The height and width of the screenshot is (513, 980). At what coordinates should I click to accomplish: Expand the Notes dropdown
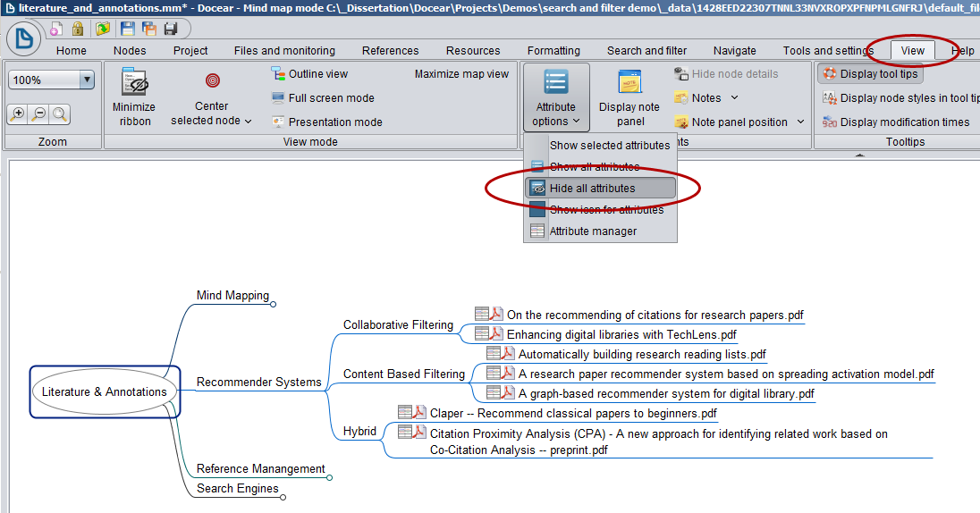[735, 98]
